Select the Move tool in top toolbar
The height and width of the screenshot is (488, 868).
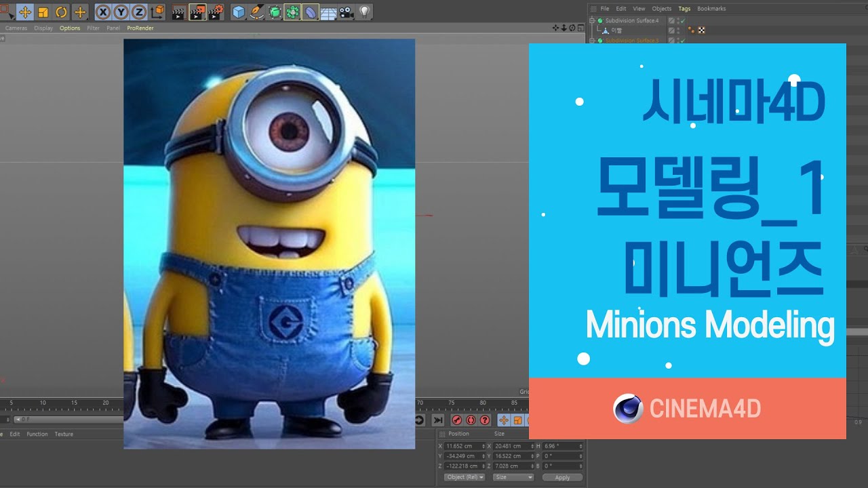coord(25,12)
